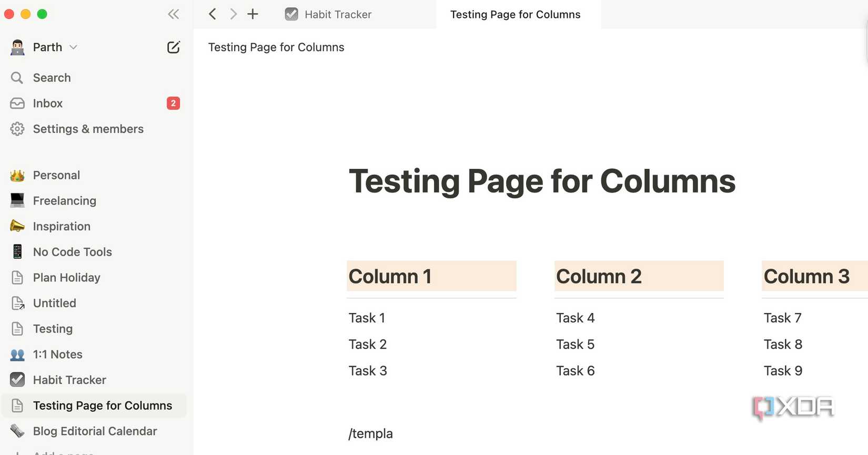
Task: Collapse the sidebar with double-chevron icon
Action: pyautogui.click(x=173, y=14)
